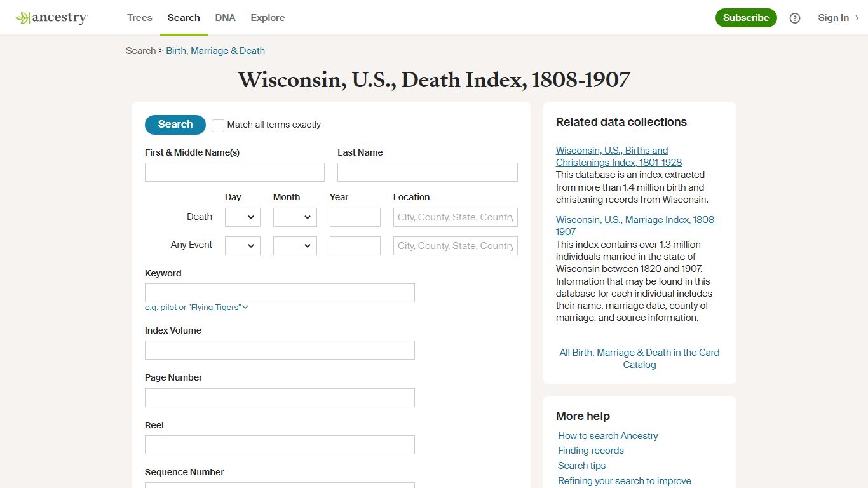Focus the First & Middle Name(s) field

pyautogui.click(x=234, y=172)
